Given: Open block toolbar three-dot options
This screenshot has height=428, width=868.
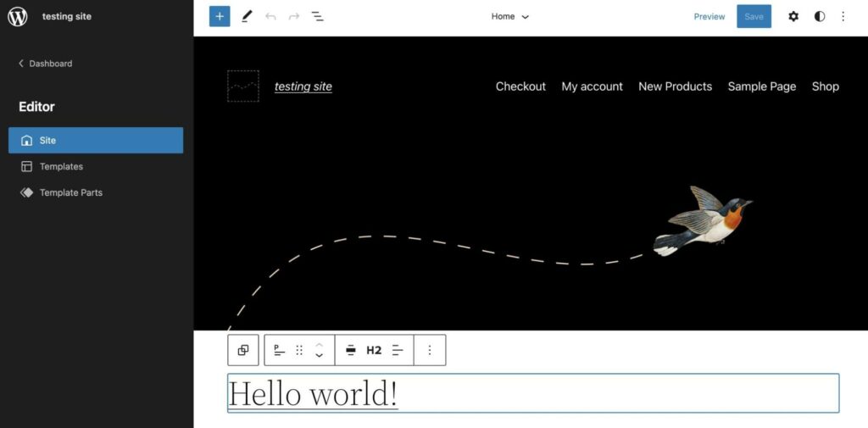Looking at the screenshot, I should point(430,350).
